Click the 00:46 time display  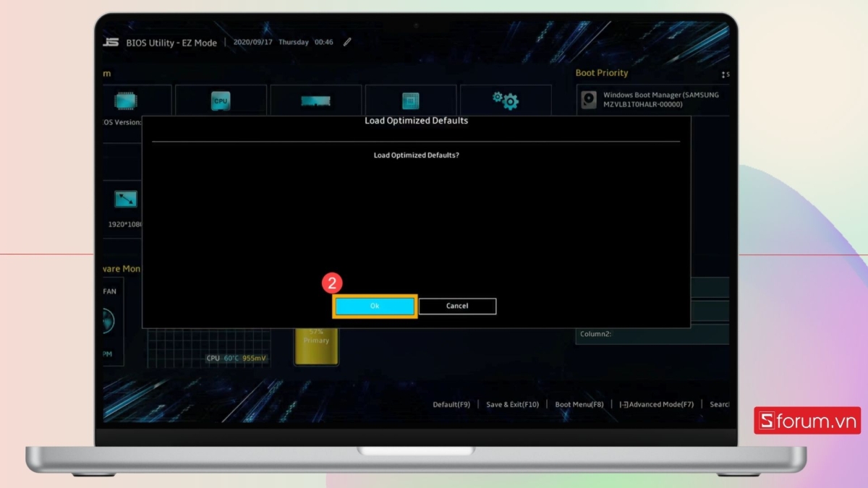[324, 42]
